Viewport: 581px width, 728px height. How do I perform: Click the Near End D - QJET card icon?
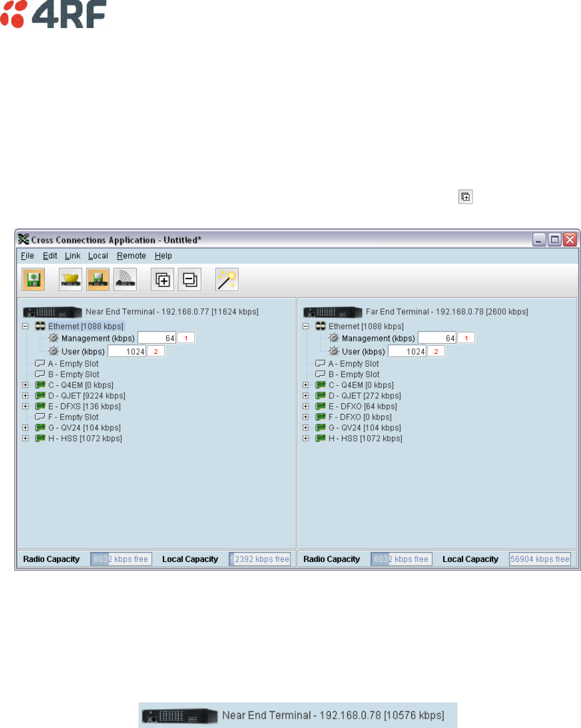(41, 396)
